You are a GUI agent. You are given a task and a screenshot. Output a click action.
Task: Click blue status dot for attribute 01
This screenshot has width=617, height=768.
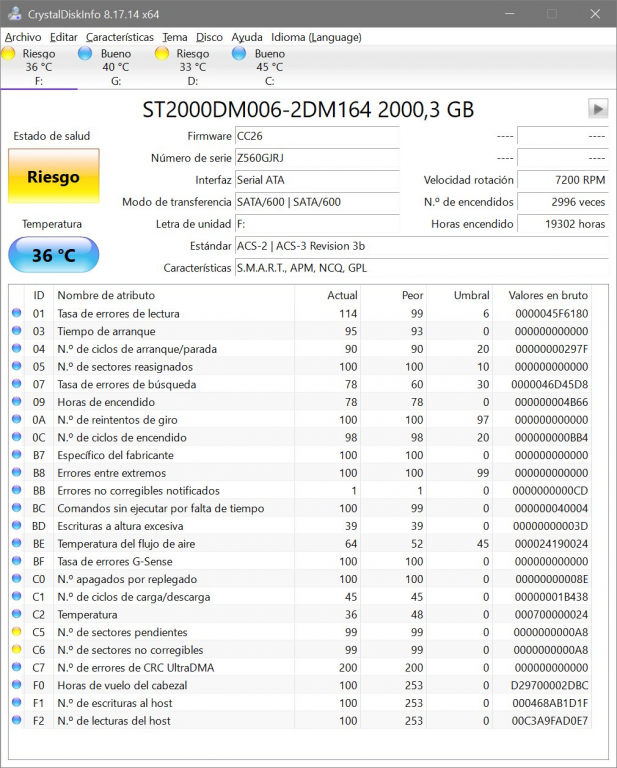(16, 314)
